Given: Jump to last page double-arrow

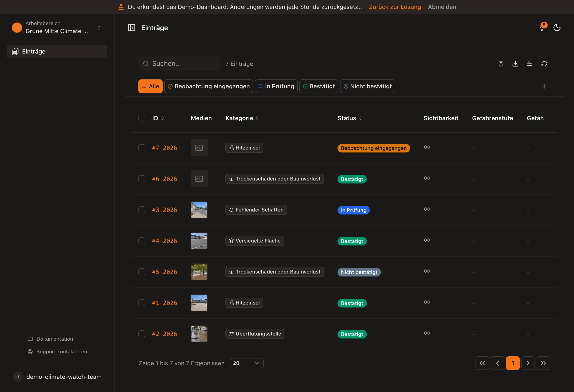Looking at the screenshot, I should pos(543,363).
